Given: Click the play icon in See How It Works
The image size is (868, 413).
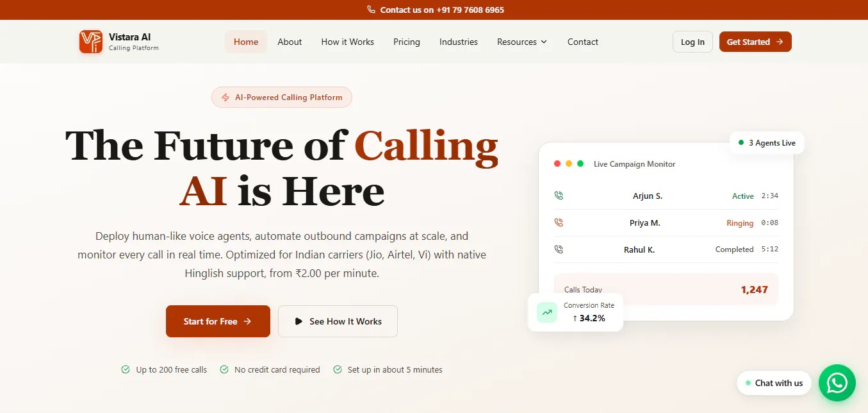Looking at the screenshot, I should pyautogui.click(x=299, y=321).
